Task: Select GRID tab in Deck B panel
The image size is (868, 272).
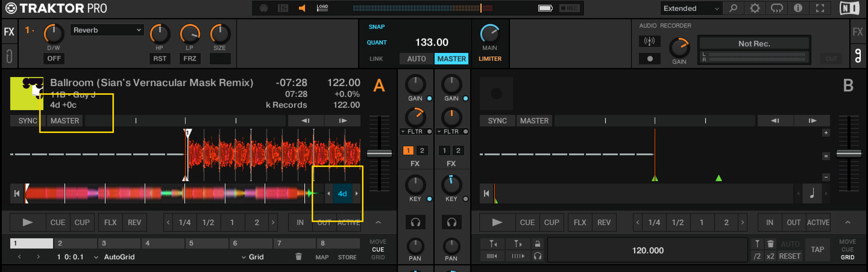Action: click(x=848, y=257)
